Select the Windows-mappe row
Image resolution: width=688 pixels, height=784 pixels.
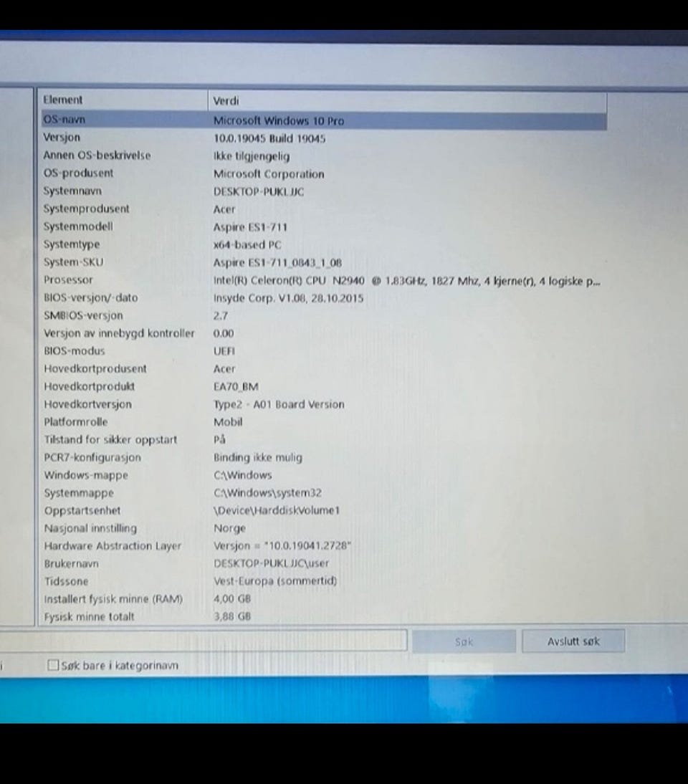tap(324, 475)
